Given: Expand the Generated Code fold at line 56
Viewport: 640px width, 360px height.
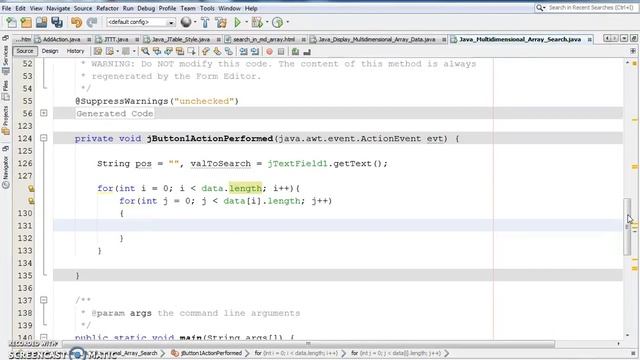Looking at the screenshot, I should pos(44,113).
